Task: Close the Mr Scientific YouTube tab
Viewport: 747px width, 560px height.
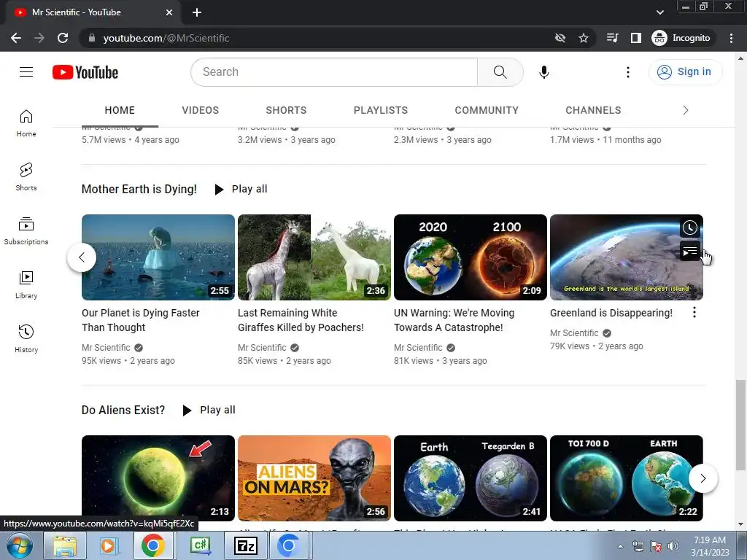Action: [169, 12]
